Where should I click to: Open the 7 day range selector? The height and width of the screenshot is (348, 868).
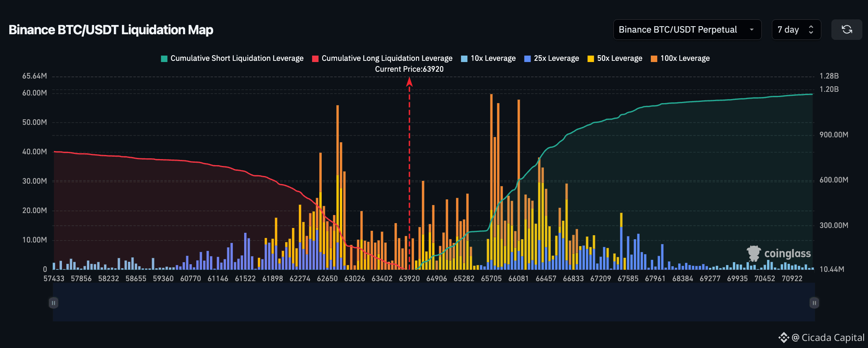coord(796,29)
